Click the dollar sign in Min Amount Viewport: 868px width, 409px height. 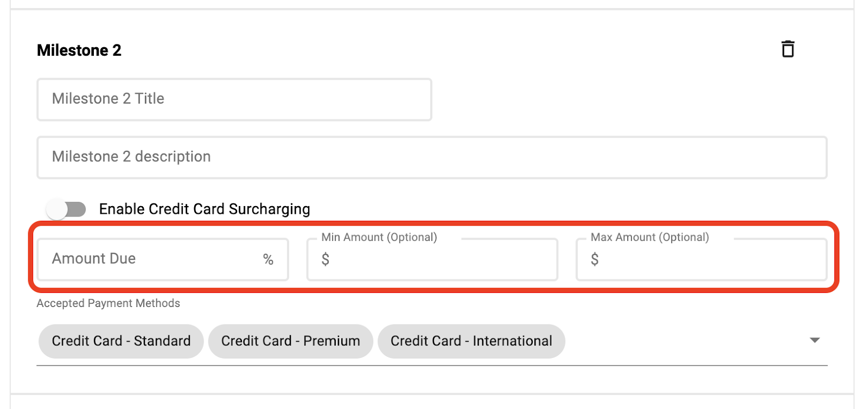pyautogui.click(x=325, y=259)
